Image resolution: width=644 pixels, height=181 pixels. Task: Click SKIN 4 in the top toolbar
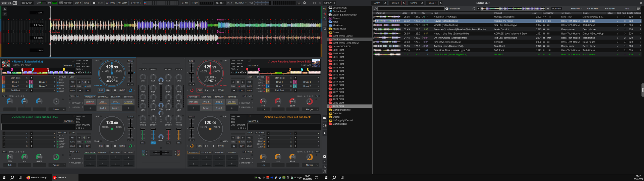(x=78, y=3)
